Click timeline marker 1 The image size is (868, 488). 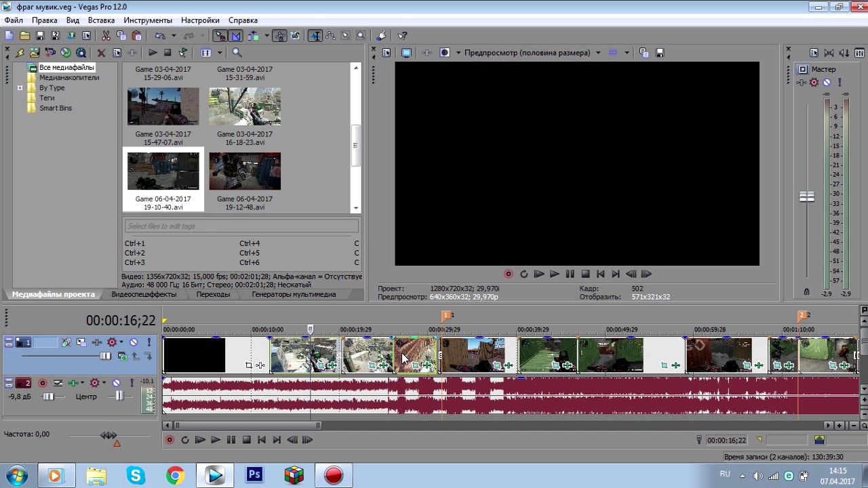[447, 316]
